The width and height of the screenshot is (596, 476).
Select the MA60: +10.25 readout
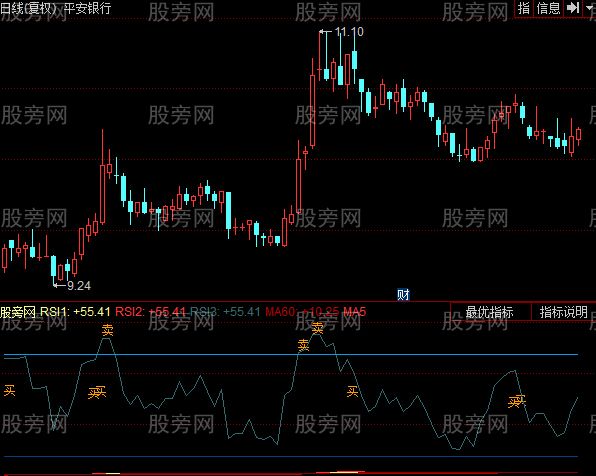pos(302,312)
